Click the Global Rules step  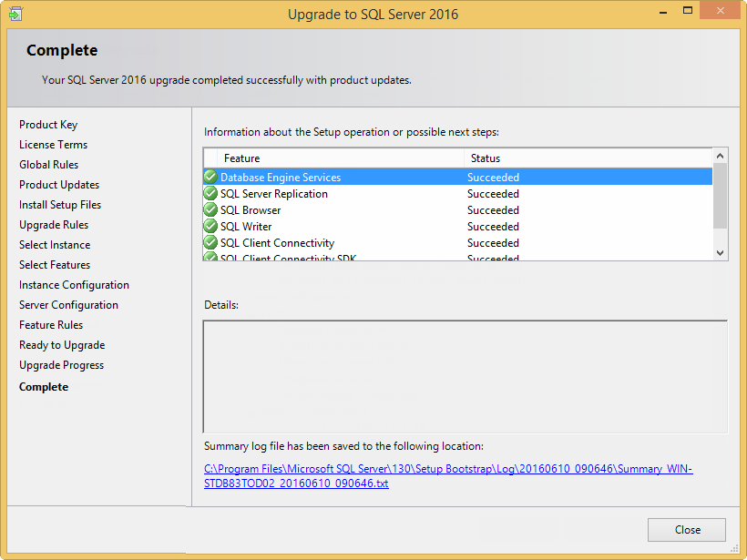pyautogui.click(x=48, y=164)
